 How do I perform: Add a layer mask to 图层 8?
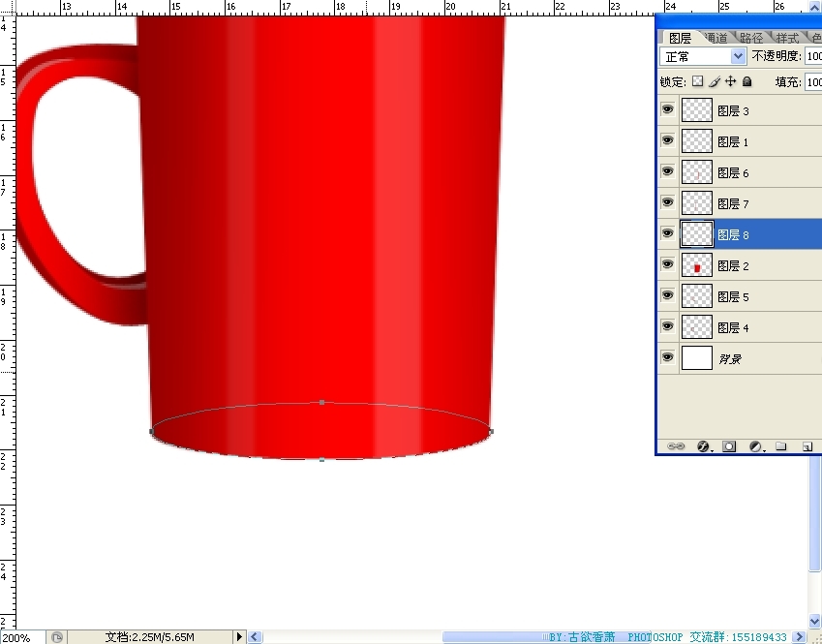pyautogui.click(x=729, y=446)
